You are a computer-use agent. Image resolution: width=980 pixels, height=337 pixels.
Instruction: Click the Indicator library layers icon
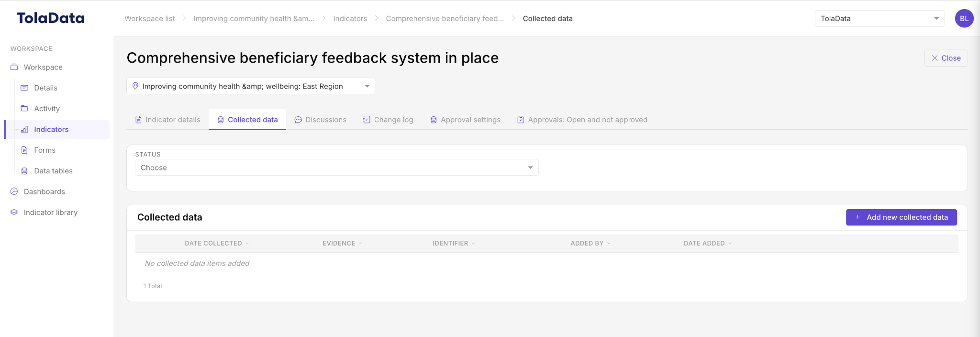14,212
